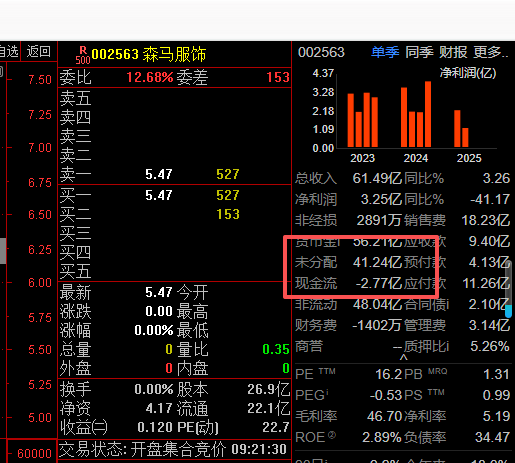Click the 委差 value 153
The height and width of the screenshot is (463, 515).
click(x=278, y=77)
